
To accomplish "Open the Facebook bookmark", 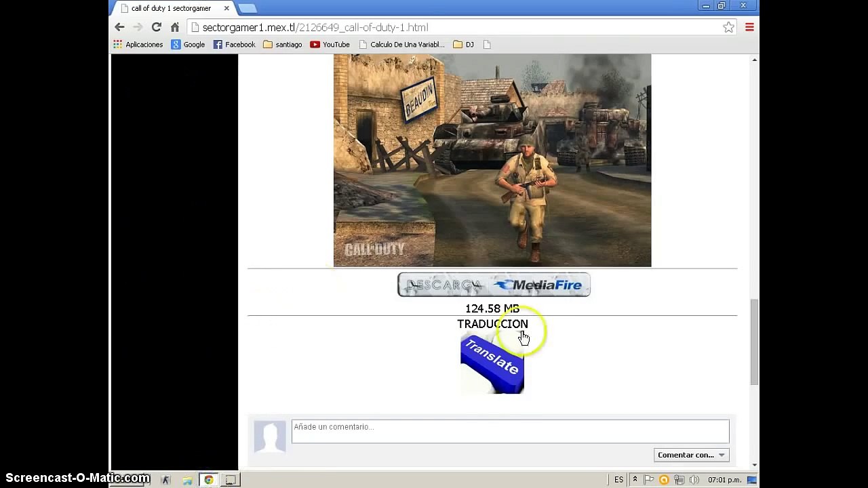I will coord(234,45).
